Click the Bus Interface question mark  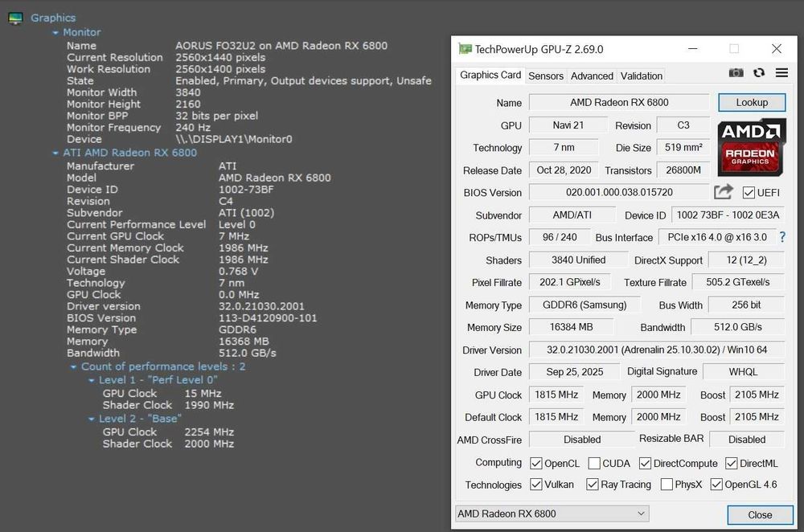[x=782, y=237]
